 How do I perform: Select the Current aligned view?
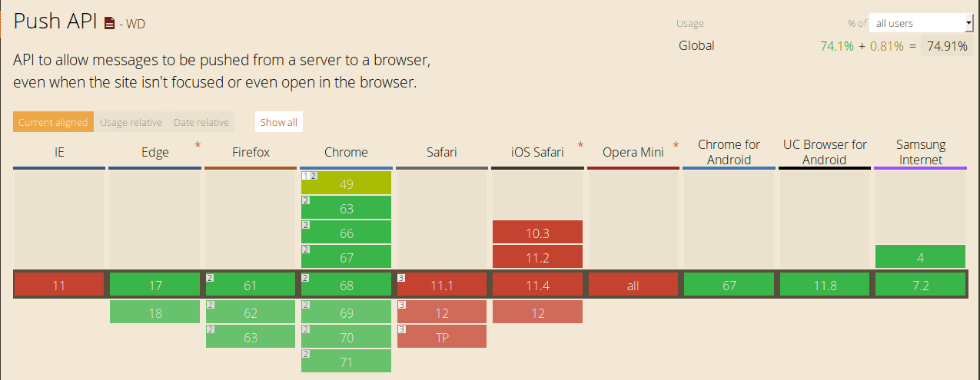click(x=53, y=122)
